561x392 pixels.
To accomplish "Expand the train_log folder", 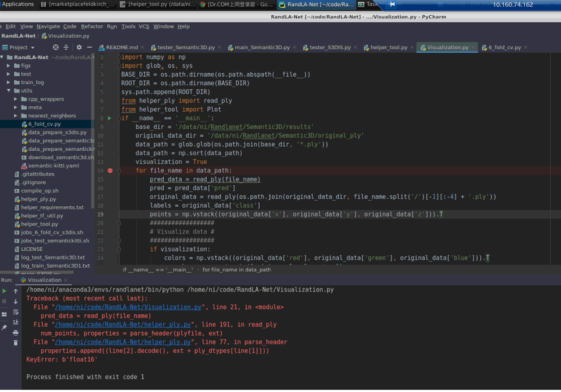I will pos(9,82).
